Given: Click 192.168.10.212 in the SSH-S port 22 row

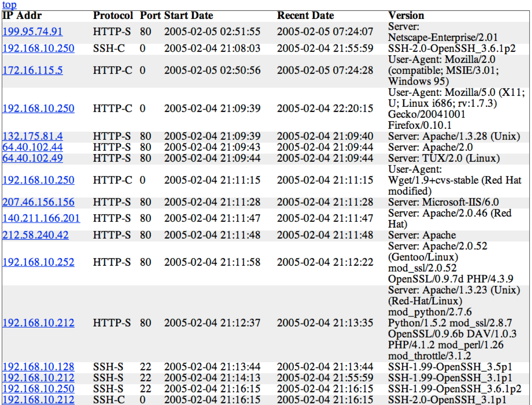Looking at the screenshot, I should 38,378.
